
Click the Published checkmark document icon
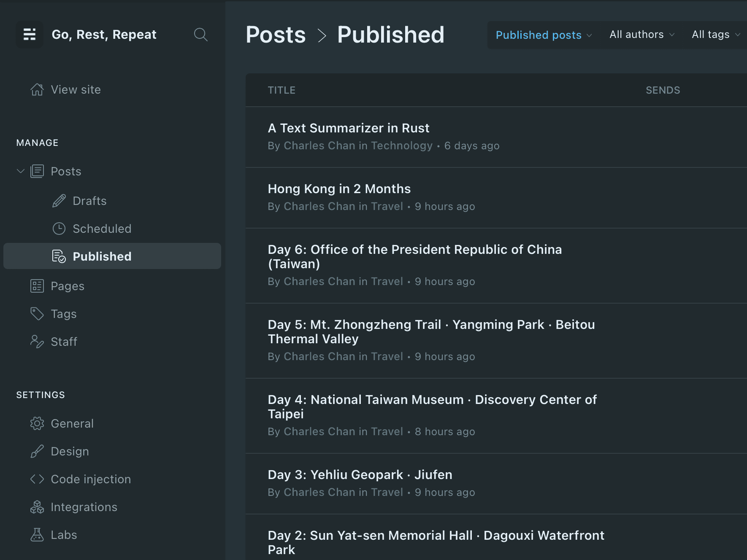(59, 256)
